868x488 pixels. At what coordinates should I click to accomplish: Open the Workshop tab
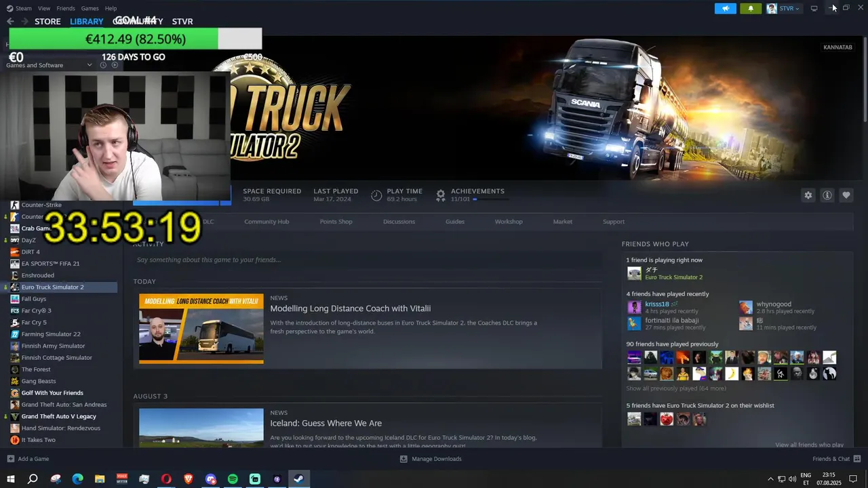[x=509, y=222]
